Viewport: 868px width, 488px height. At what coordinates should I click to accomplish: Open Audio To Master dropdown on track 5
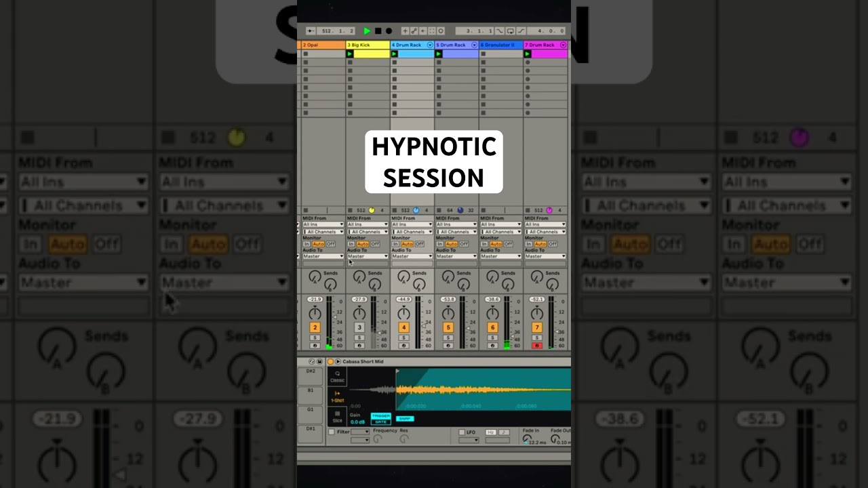[456, 256]
